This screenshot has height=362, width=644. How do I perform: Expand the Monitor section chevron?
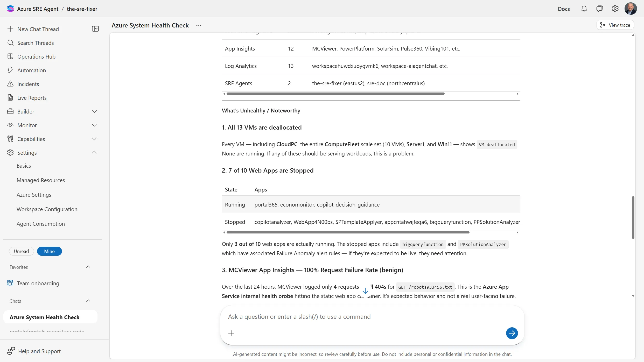coord(94,125)
